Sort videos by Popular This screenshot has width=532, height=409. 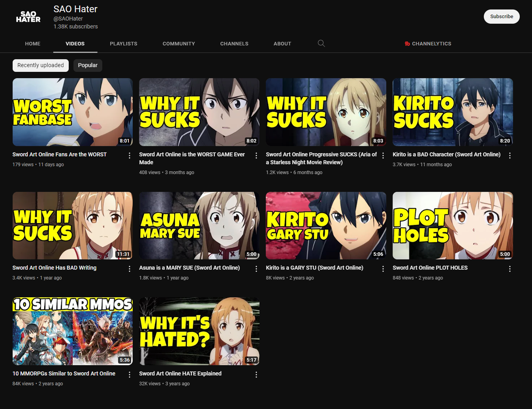click(88, 66)
